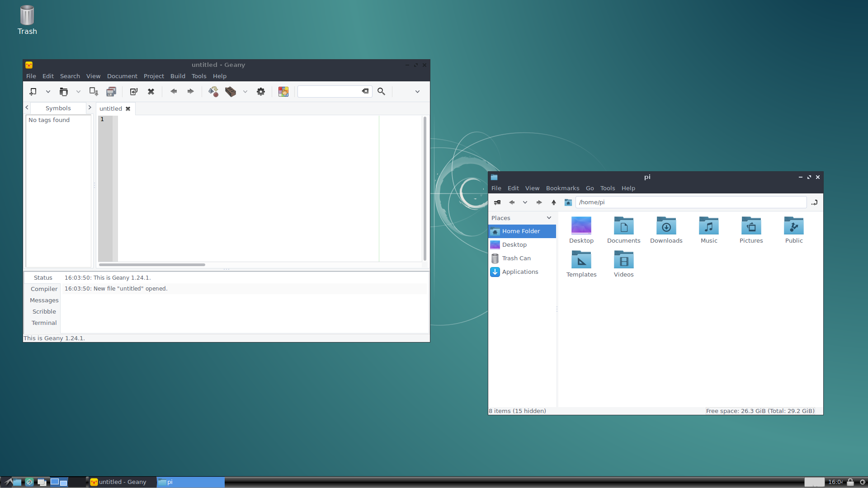868x488 pixels.
Task: Open the Geany Search menu
Action: point(70,76)
